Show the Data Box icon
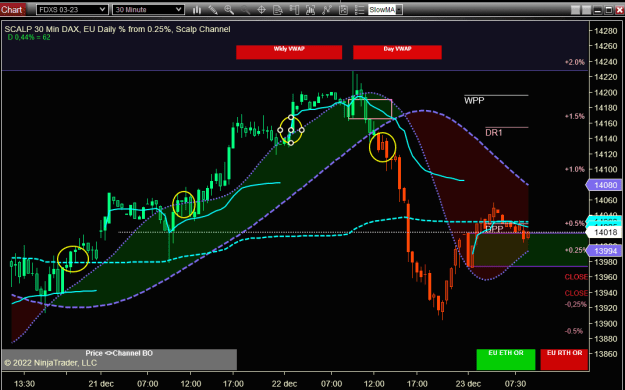 click(278, 10)
